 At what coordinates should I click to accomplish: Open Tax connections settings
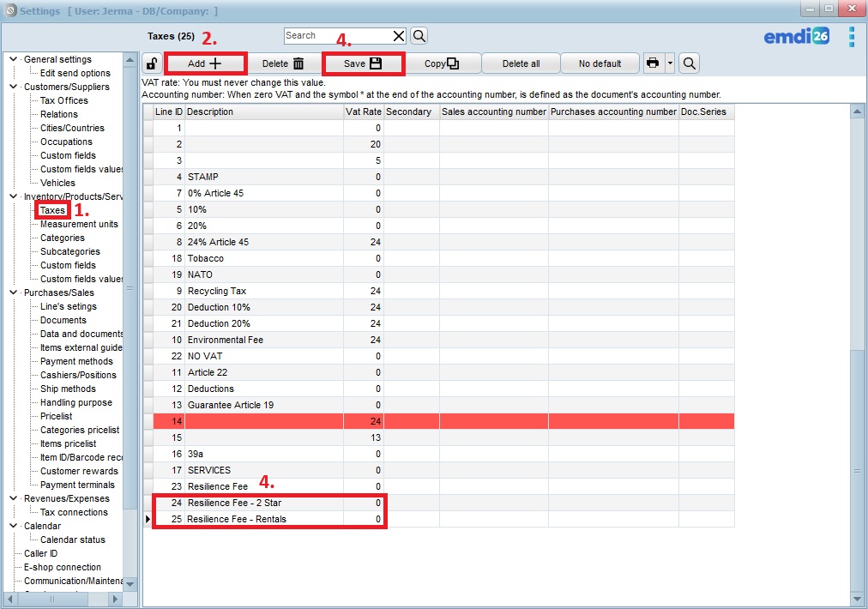(x=74, y=512)
